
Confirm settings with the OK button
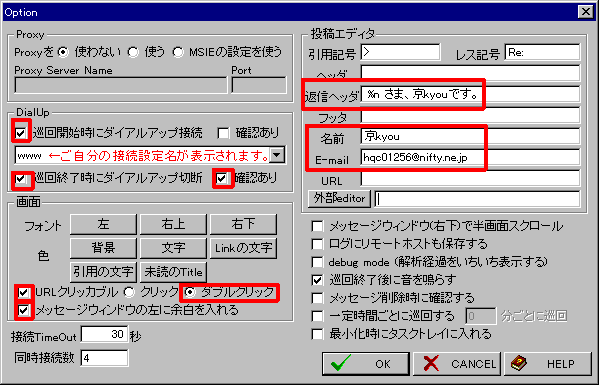[x=366, y=364]
